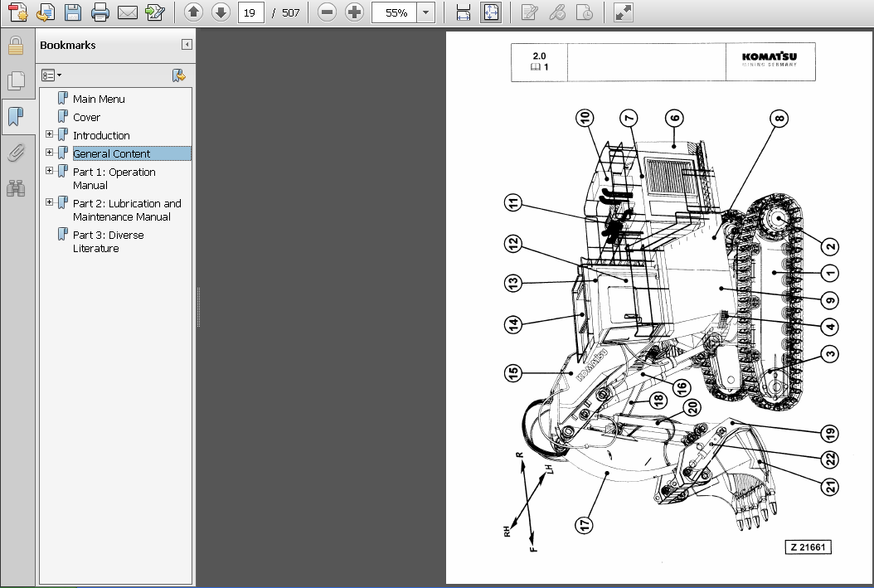The height and width of the screenshot is (588, 874).
Task: Save the document with the floppy icon
Action: point(73,12)
